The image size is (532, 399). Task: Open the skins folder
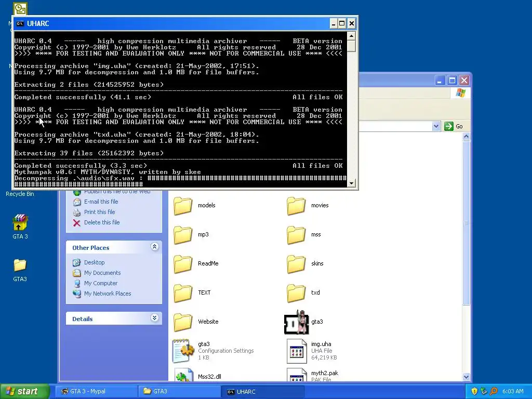pos(296,263)
